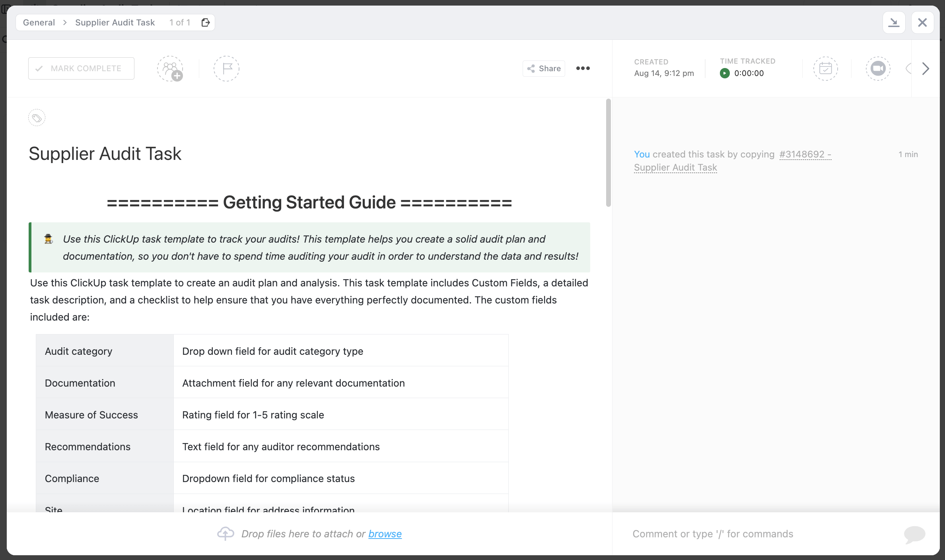
Task: Record a clip with the video camera icon
Action: 878,68
